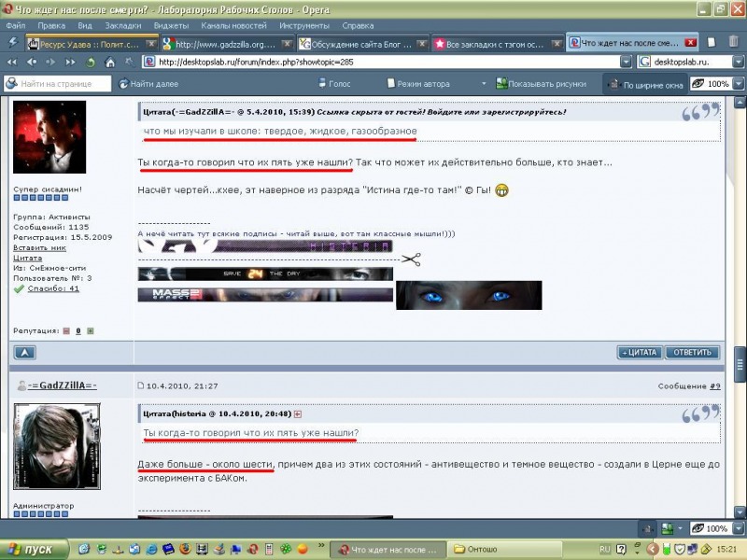The image size is (747, 560).
Task: Click the Reload page icon
Action: (x=91, y=63)
